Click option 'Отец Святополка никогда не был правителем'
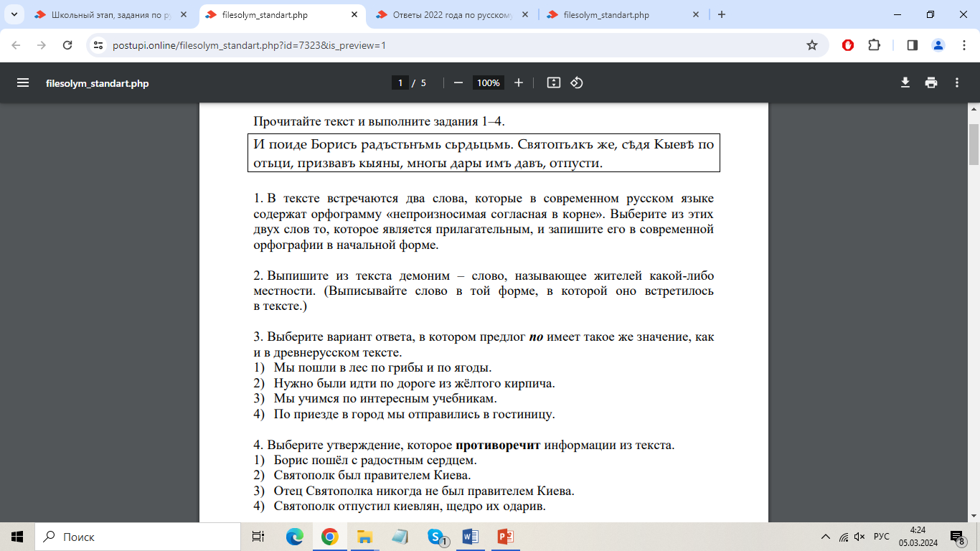Image resolution: width=980 pixels, height=551 pixels. click(x=424, y=491)
